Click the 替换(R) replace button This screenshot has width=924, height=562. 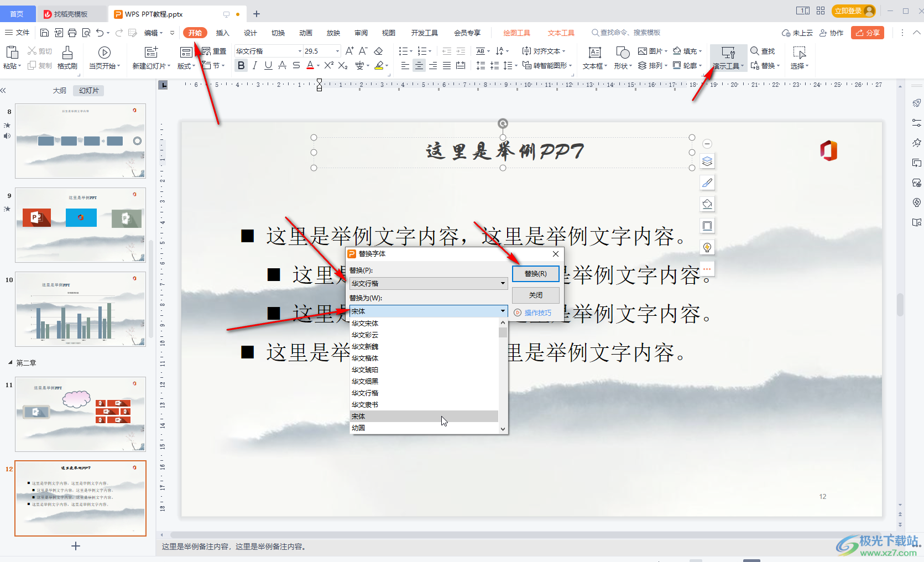point(535,274)
